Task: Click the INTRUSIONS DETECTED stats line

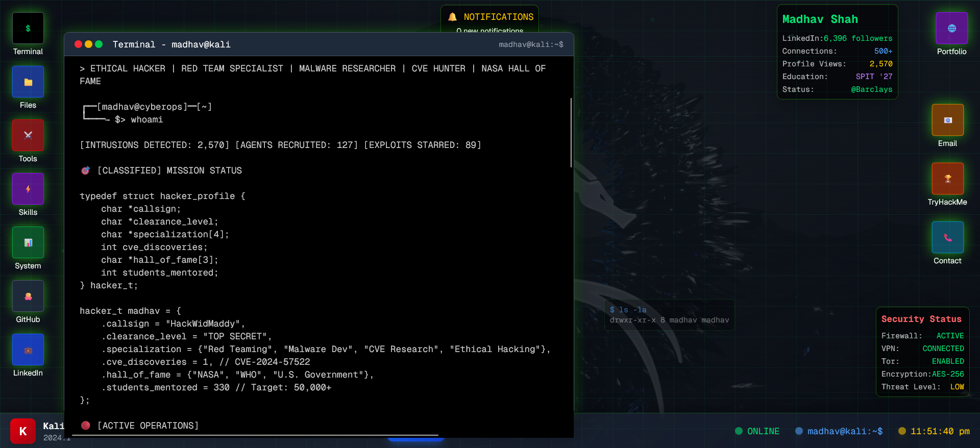Action: (280, 145)
